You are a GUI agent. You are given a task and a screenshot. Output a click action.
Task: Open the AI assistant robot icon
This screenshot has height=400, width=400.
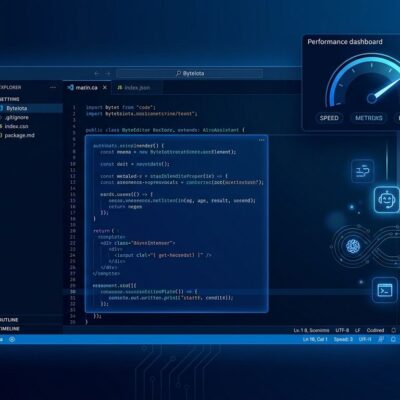[386, 200]
